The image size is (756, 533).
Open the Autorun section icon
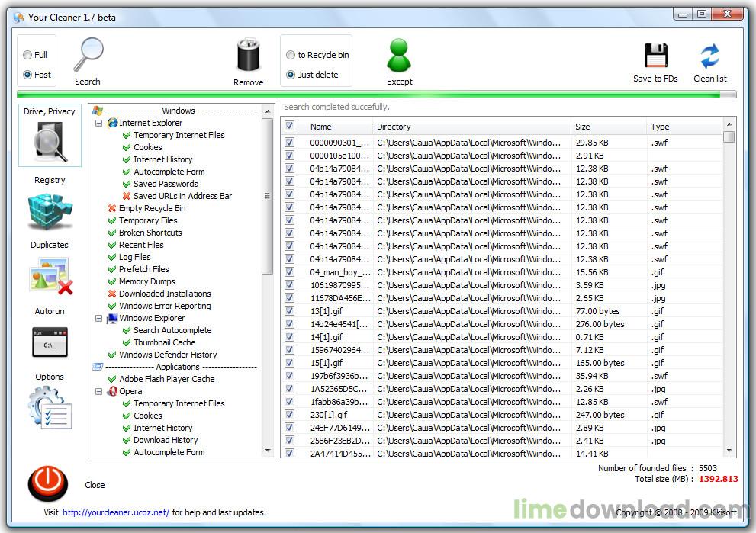click(x=50, y=342)
